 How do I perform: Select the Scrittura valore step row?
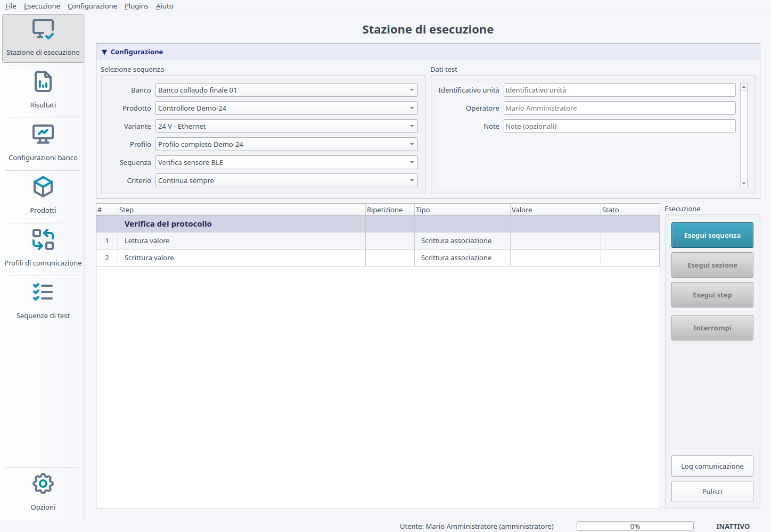[x=378, y=258]
